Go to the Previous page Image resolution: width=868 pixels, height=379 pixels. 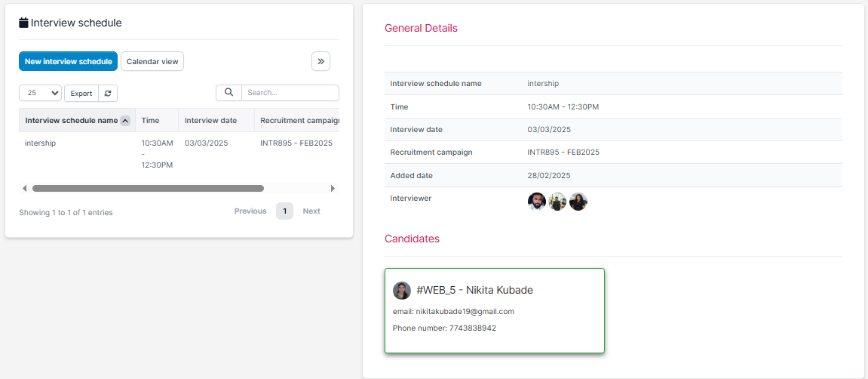(250, 211)
